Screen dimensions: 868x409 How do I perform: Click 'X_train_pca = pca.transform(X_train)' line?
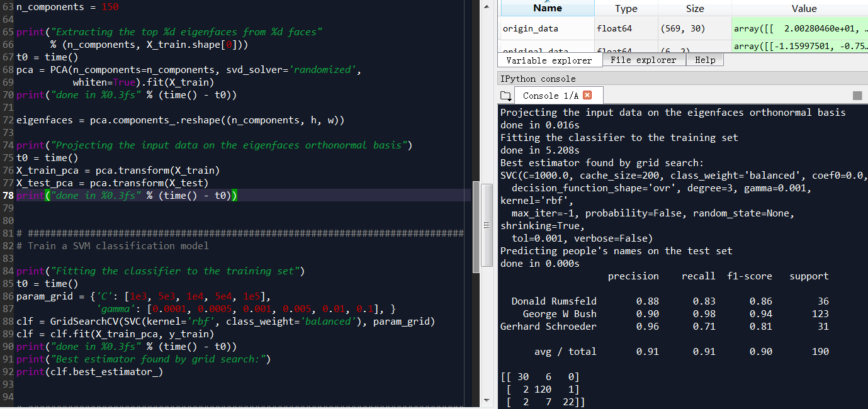tap(118, 171)
